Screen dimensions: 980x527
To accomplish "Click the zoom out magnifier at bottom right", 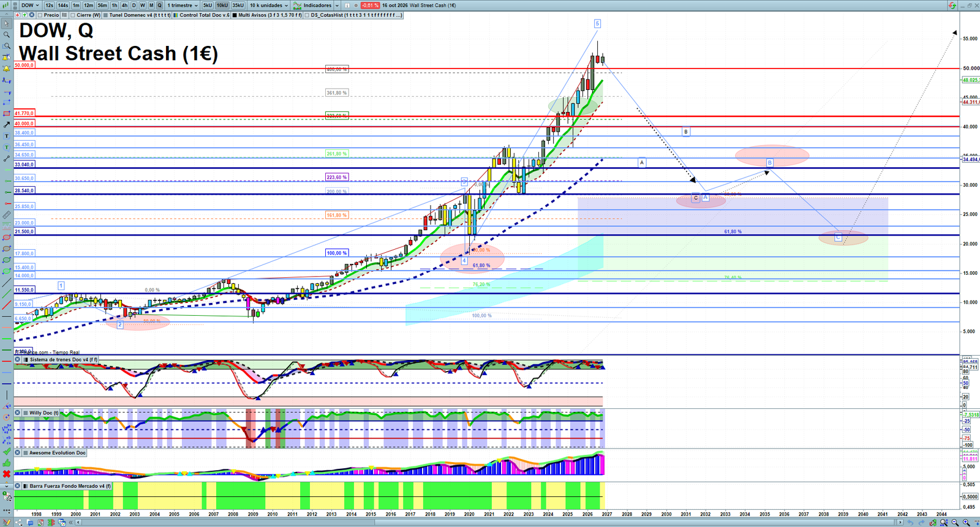I will (x=955, y=522).
